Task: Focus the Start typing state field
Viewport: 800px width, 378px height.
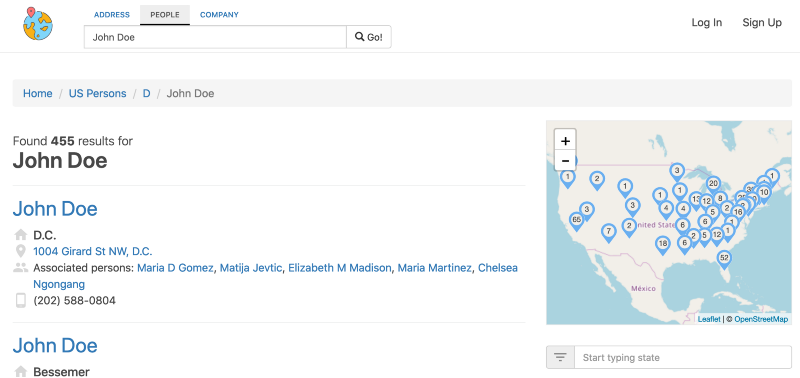Action: pyautogui.click(x=683, y=357)
